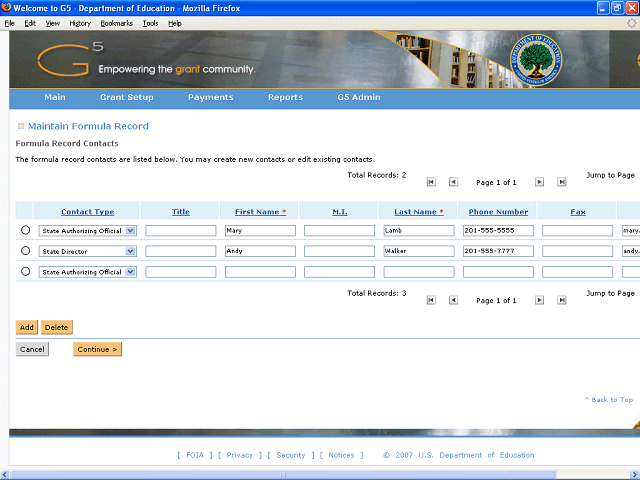640x480 pixels.
Task: Select radio button for the empty third row
Action: pos(25,272)
